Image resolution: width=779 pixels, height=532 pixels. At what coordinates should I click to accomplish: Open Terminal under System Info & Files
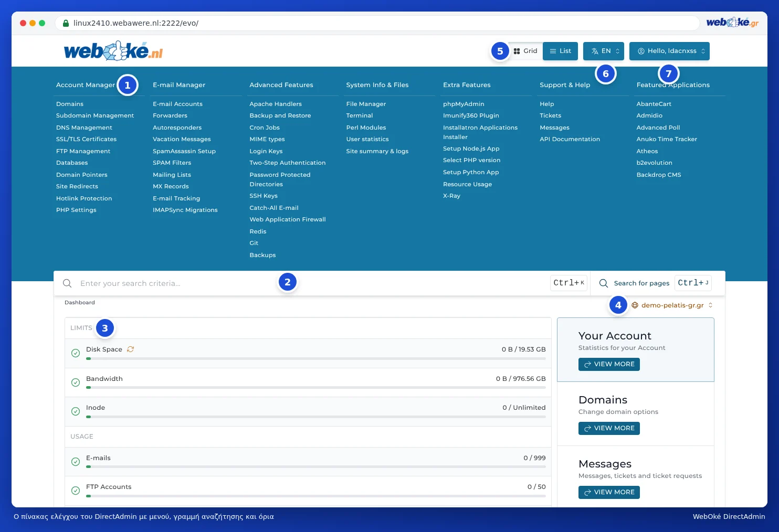click(360, 115)
